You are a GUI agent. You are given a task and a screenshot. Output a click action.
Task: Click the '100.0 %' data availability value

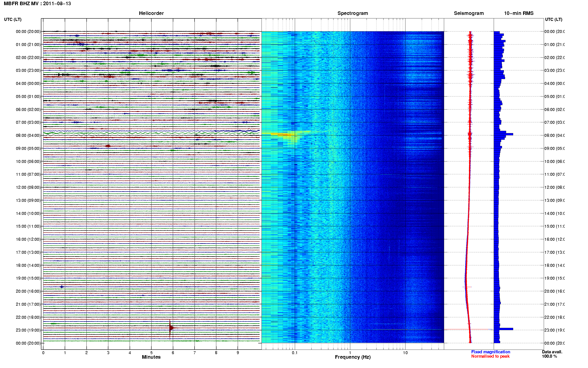coord(549,356)
